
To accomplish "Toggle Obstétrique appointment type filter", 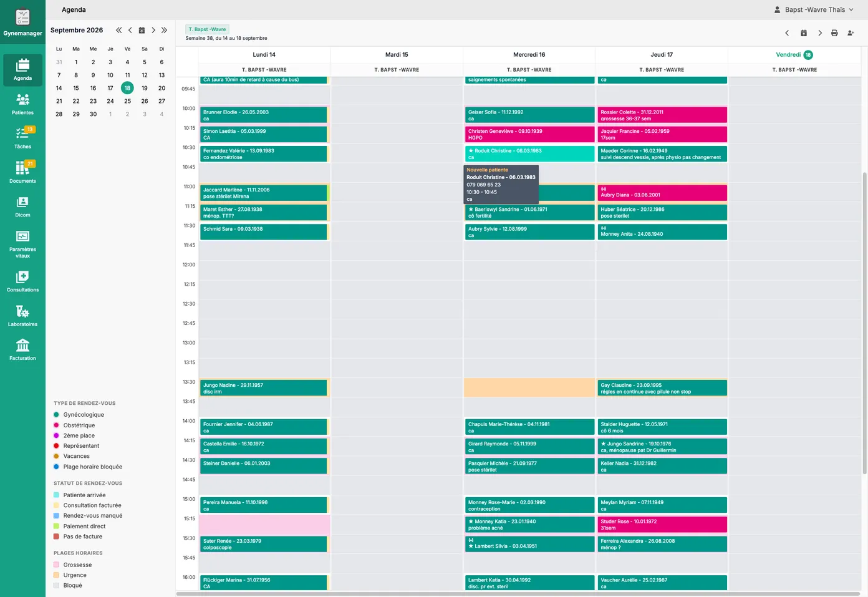I will coord(74,425).
